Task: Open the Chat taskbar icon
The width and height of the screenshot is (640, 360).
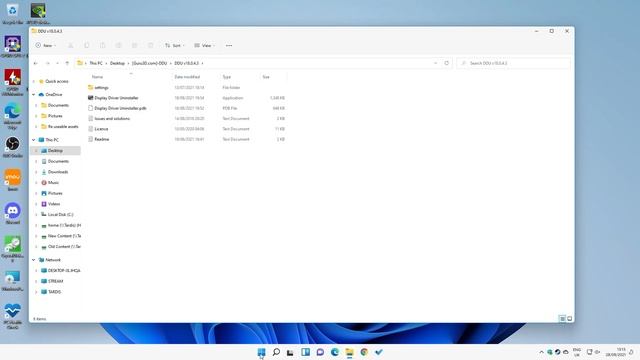Action: coord(320,352)
